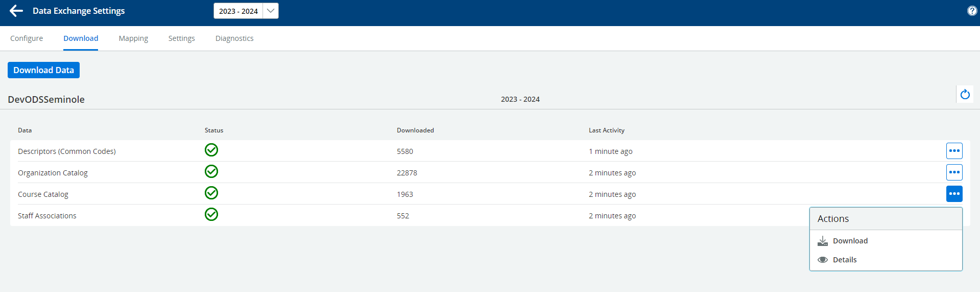Screen dimensions: 980x292
Task: Click the download icon in Actions menu
Action: pos(823,241)
